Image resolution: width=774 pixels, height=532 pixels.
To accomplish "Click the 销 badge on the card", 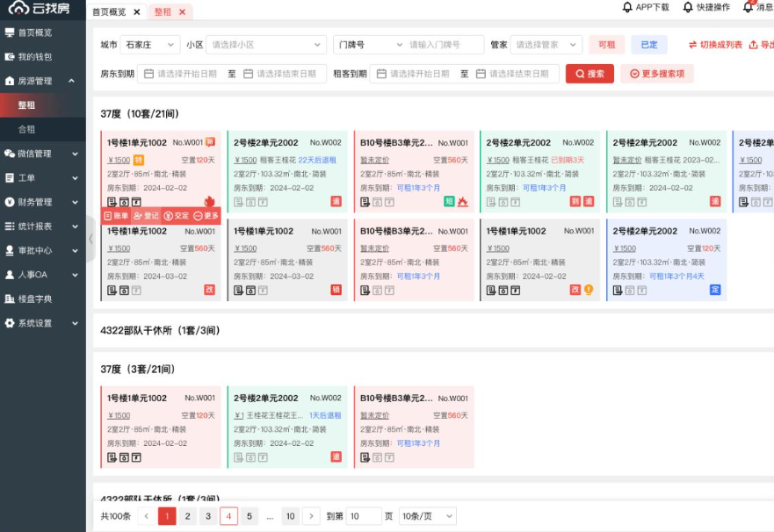I will tap(336, 290).
